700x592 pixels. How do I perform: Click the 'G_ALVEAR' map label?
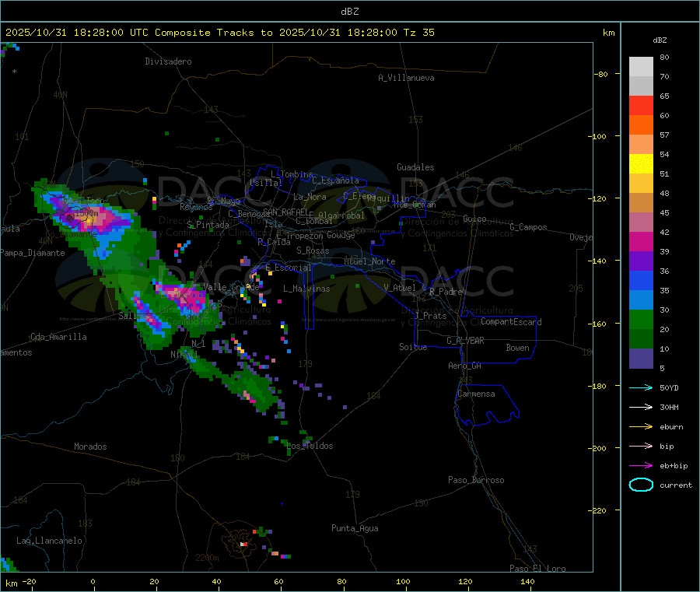[x=465, y=341]
